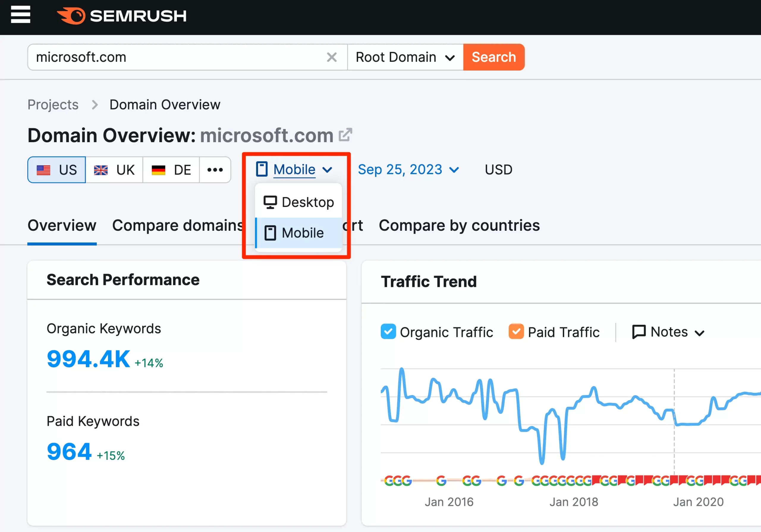This screenshot has width=761, height=532.
Task: Click the 994.4K organic keywords value
Action: 89,359
